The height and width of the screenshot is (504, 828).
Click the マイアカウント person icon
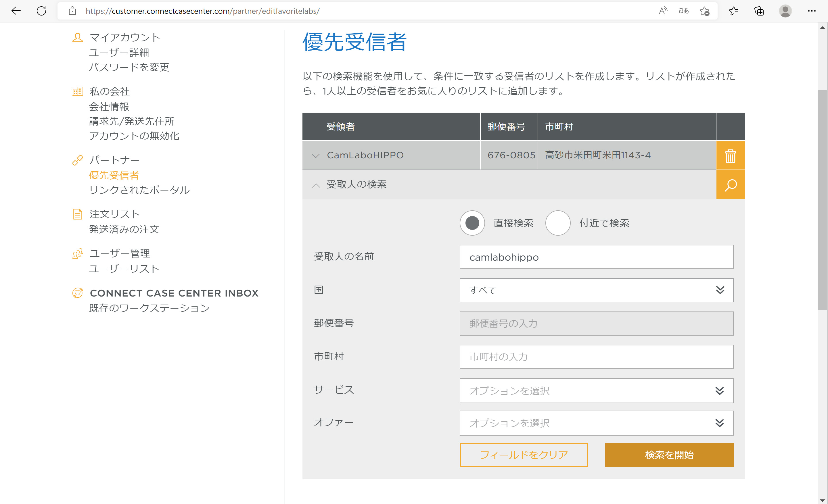[78, 37]
